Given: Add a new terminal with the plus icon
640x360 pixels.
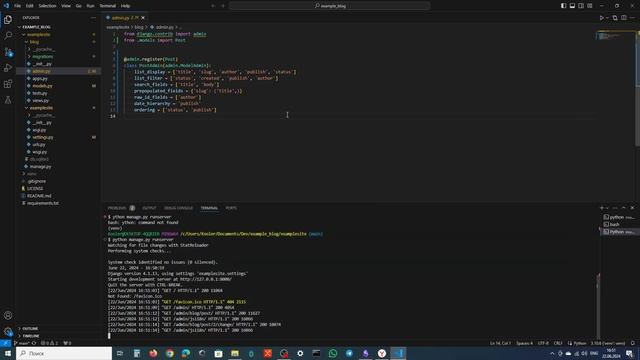Looking at the screenshot, I should pos(601,208).
